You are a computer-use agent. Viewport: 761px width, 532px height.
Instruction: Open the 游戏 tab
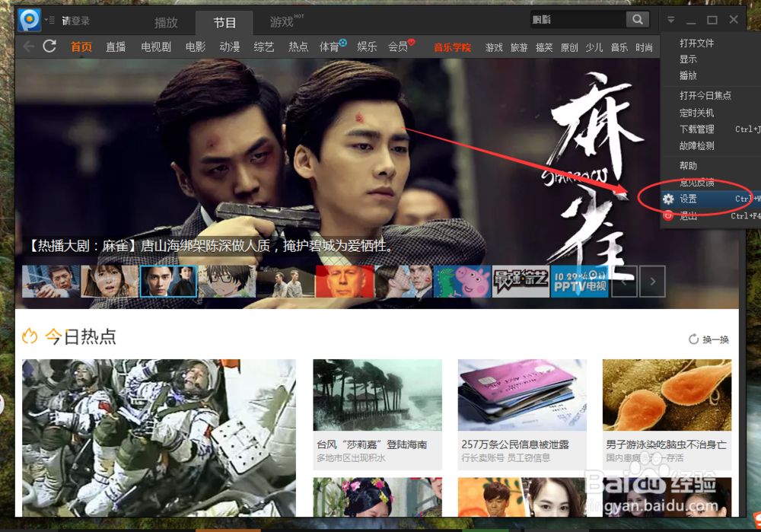click(x=282, y=22)
